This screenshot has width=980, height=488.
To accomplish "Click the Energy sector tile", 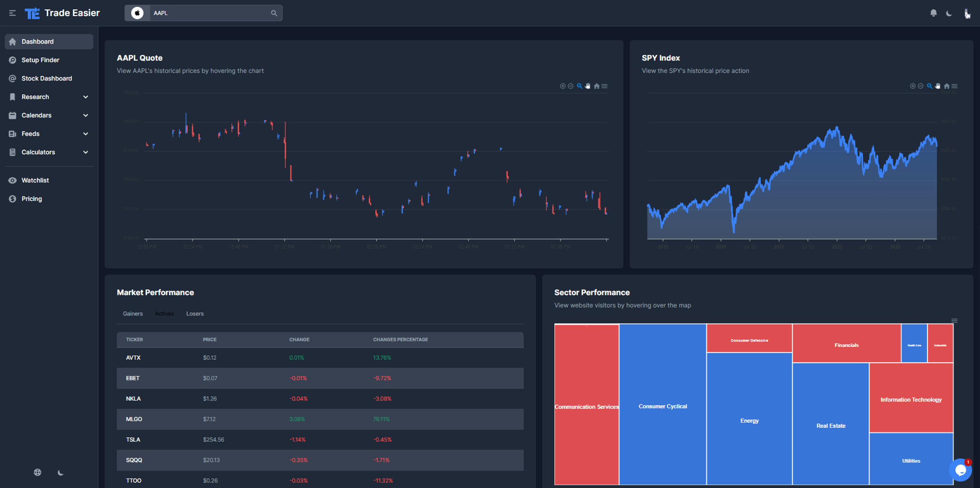I will point(749,419).
